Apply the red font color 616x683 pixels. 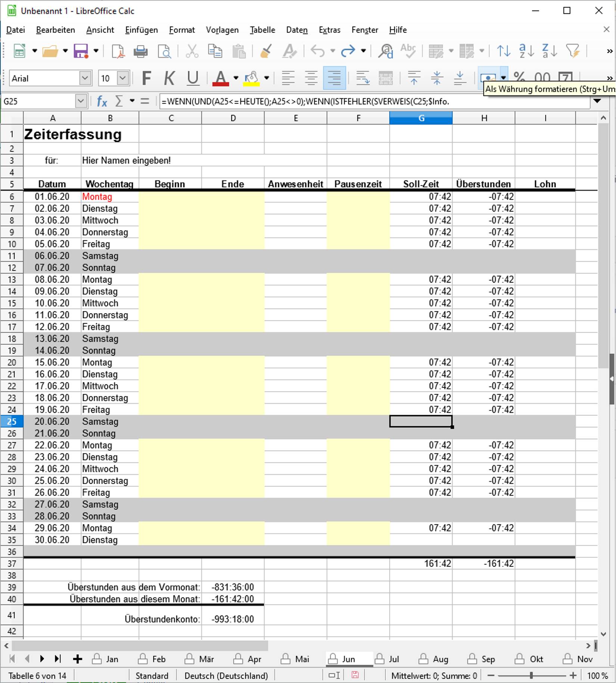pyautogui.click(x=221, y=78)
